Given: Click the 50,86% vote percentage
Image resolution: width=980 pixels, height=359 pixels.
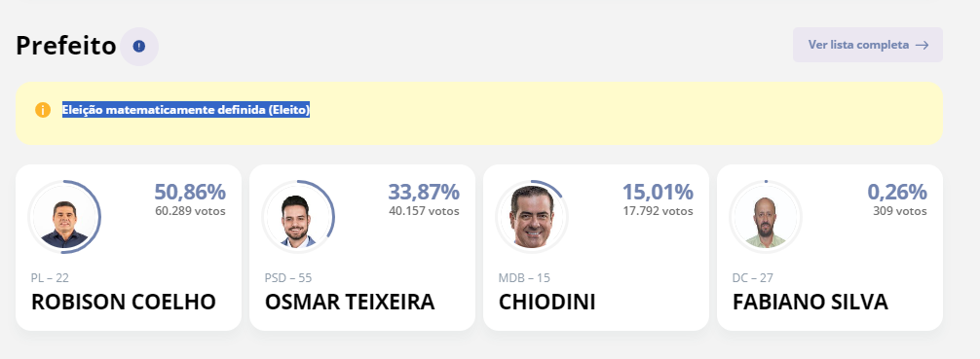Looking at the screenshot, I should (190, 192).
